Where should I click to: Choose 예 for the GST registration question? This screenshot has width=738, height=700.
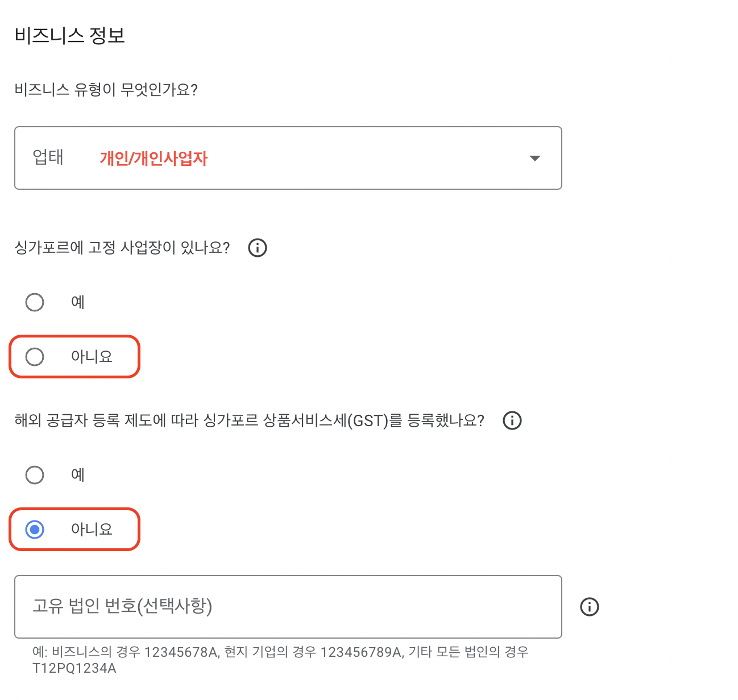pyautogui.click(x=35, y=474)
